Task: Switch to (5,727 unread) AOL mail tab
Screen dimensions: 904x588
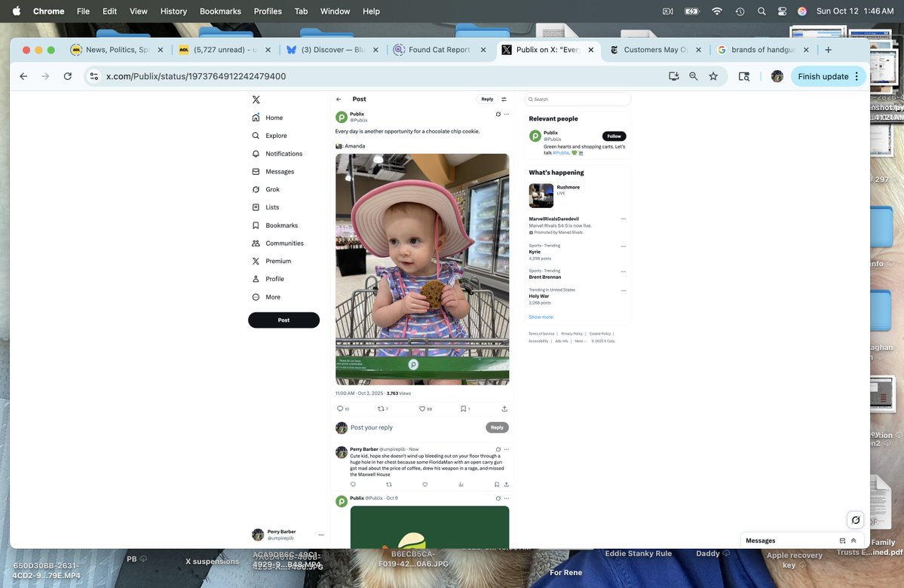Action: tap(225, 51)
